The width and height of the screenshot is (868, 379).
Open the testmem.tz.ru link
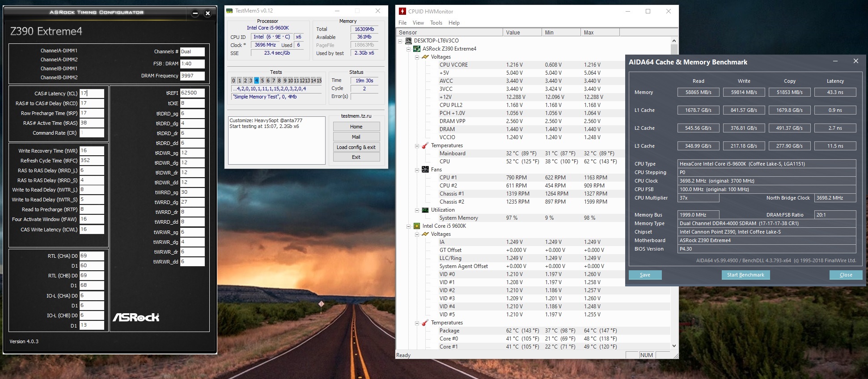tap(356, 116)
